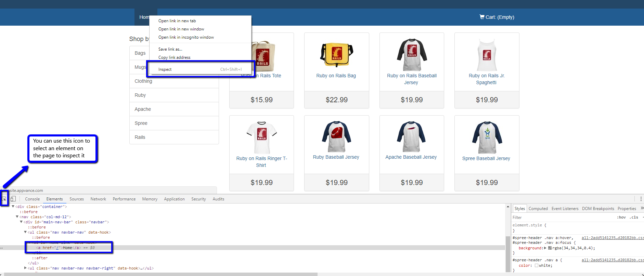Open the Network tab
This screenshot has width=644, height=276.
click(98, 199)
